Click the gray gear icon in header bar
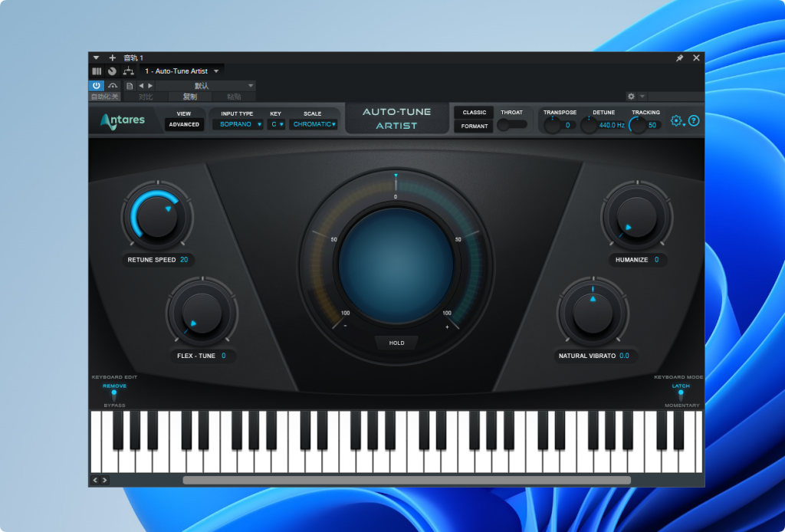The height and width of the screenshot is (532, 785). click(x=631, y=96)
